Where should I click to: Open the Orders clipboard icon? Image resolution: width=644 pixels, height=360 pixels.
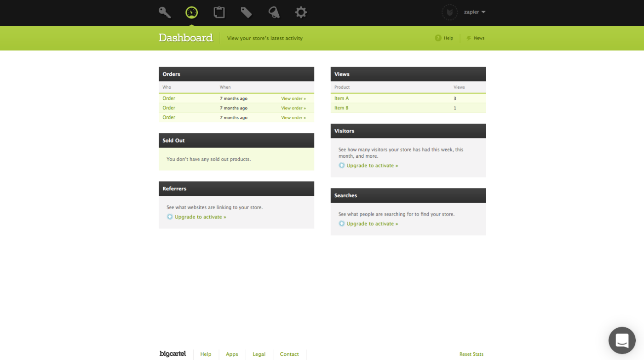(219, 12)
